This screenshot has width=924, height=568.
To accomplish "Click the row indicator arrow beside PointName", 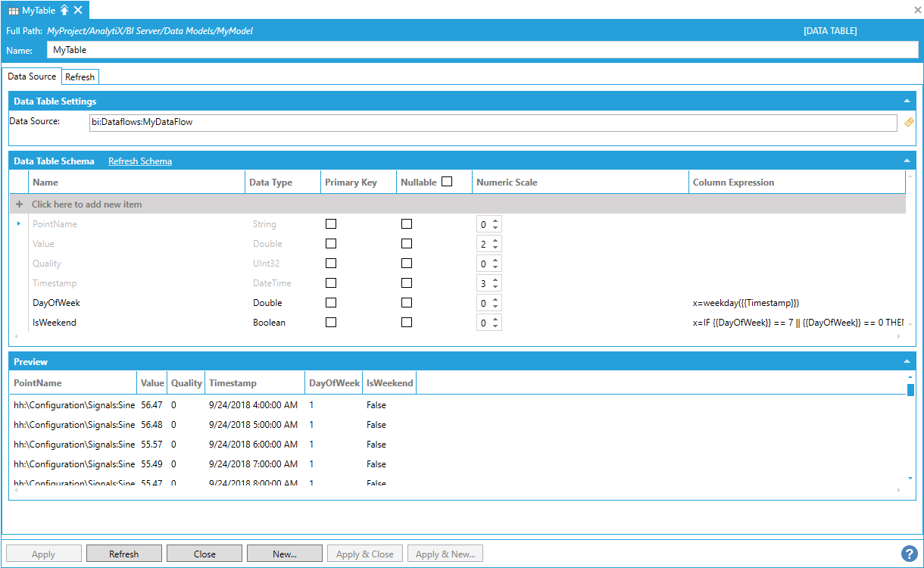I will (18, 224).
